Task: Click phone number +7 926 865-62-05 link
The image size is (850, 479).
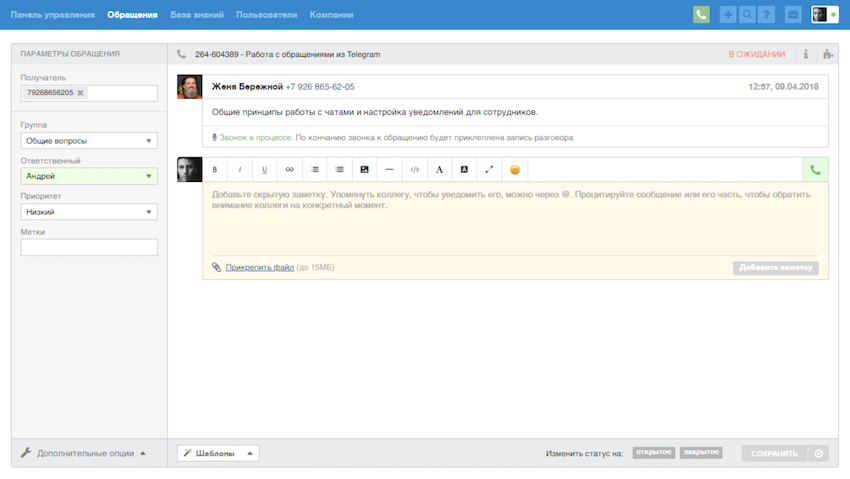Action: click(320, 87)
